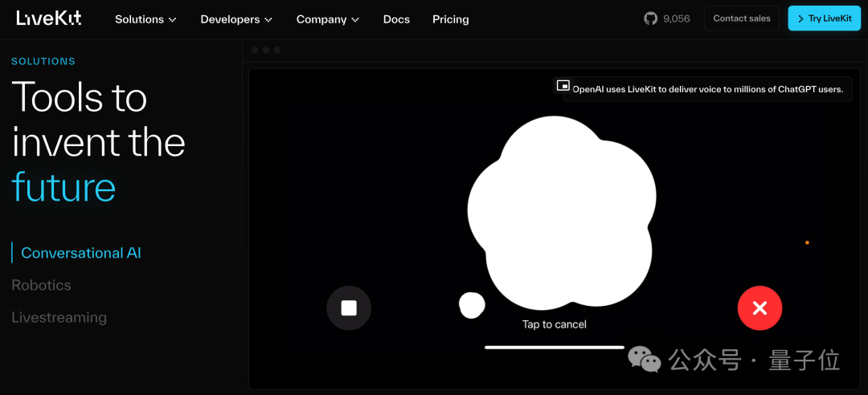Select the Robotics solution tab
This screenshot has width=868, height=395.
[42, 286]
